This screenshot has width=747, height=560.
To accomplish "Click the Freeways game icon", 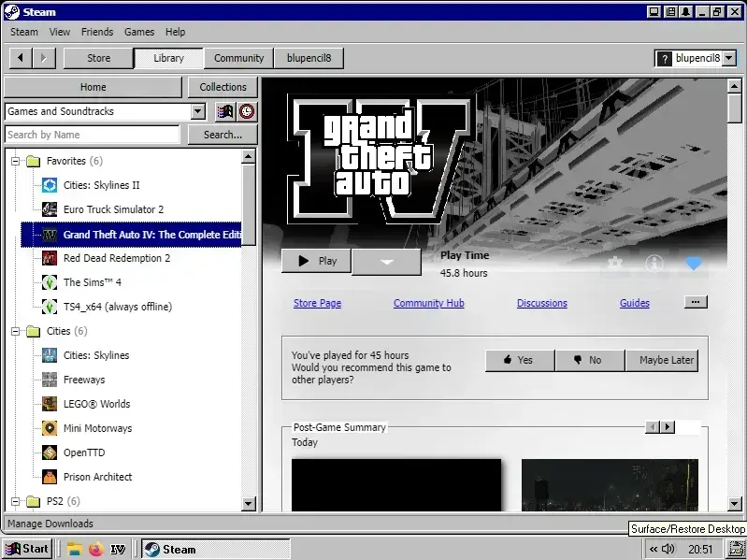I will pyautogui.click(x=50, y=379).
